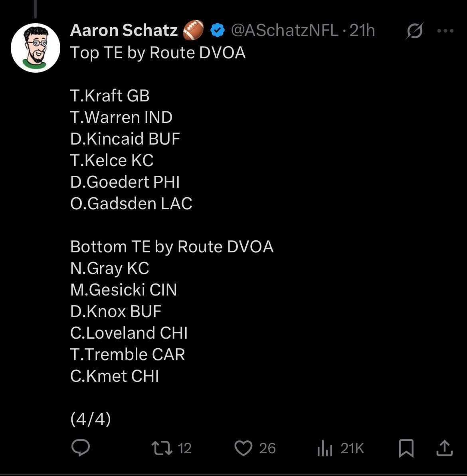Click the Aaron Schatz display name
The width and height of the screenshot is (467, 476).
coord(124,30)
